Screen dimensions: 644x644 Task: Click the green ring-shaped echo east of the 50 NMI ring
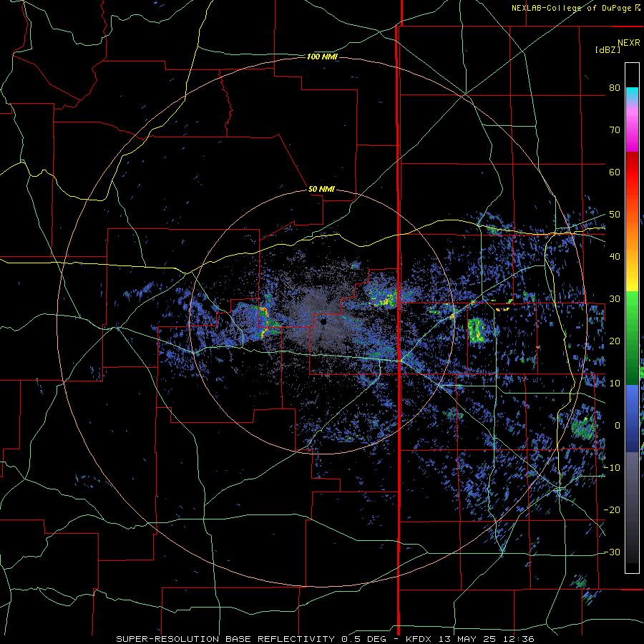click(477, 330)
